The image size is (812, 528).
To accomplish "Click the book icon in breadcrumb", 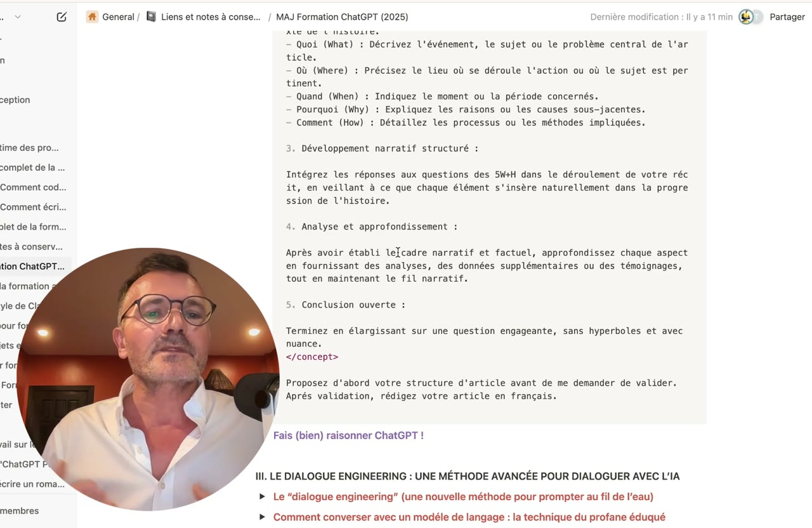I will [x=151, y=17].
